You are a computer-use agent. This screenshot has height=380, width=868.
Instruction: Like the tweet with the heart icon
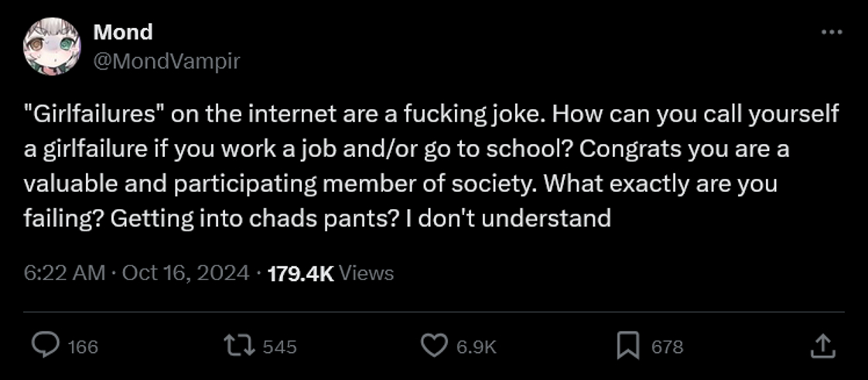pyautogui.click(x=435, y=346)
